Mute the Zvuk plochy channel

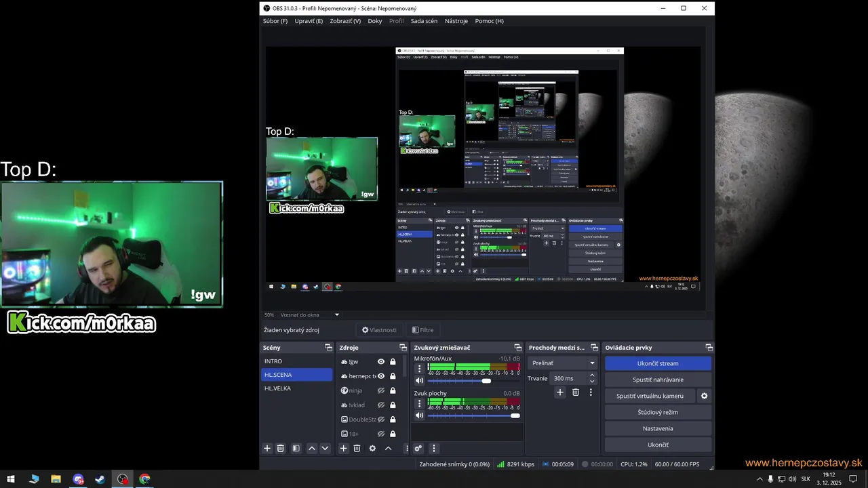pos(419,415)
